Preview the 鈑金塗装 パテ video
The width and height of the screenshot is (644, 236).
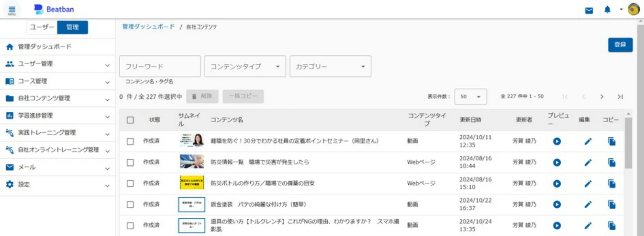point(557,205)
